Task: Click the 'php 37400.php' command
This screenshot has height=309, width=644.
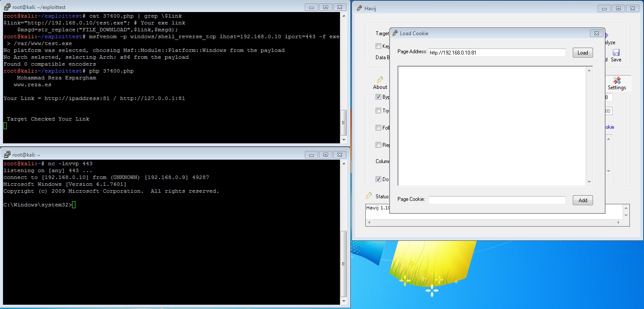Action: [111, 71]
